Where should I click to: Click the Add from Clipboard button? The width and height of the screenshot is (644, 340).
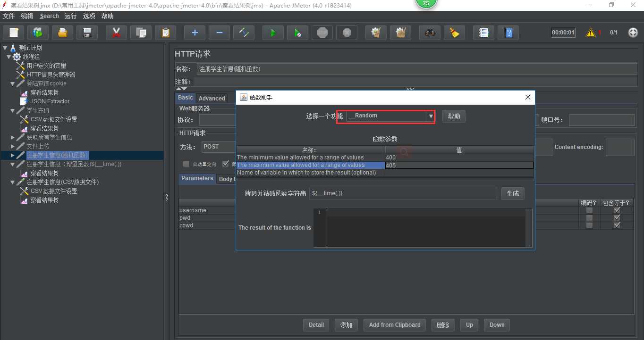(x=395, y=325)
